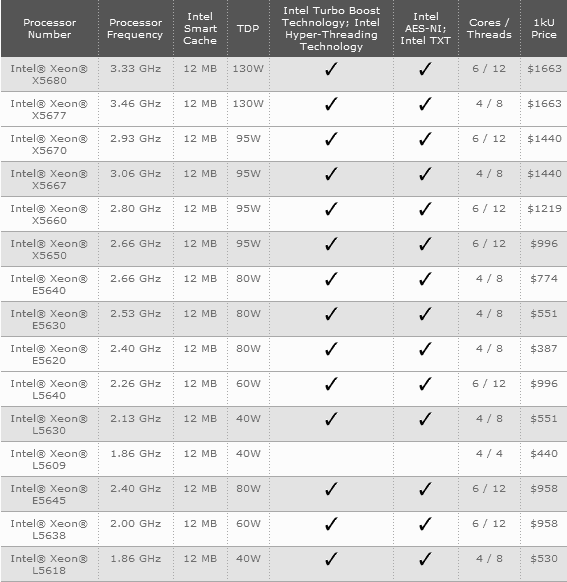This screenshot has width=567, height=582.
Task: Click the Intel Xeon L5638 processor name
Action: coord(49,530)
